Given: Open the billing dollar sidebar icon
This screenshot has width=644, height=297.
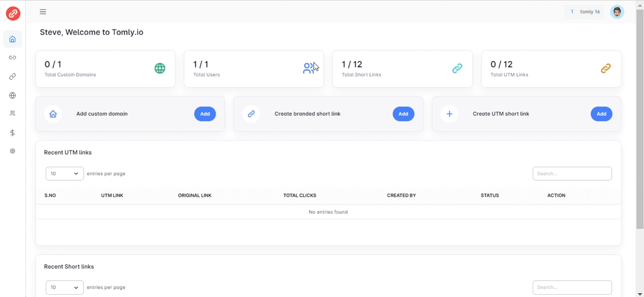Looking at the screenshot, I should (13, 133).
